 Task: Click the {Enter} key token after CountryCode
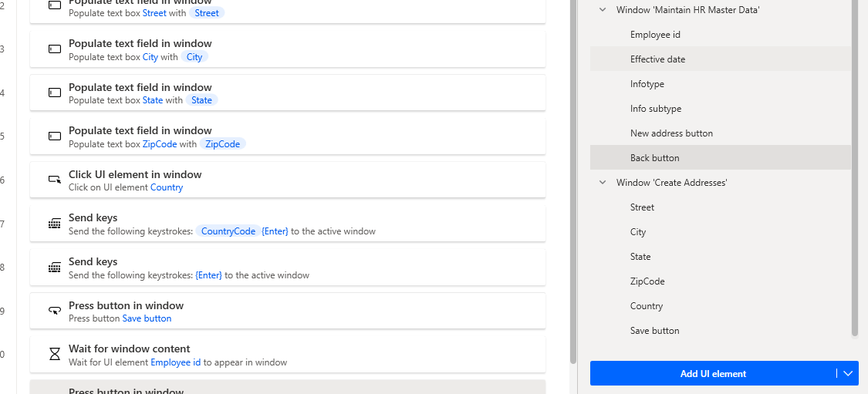[275, 231]
